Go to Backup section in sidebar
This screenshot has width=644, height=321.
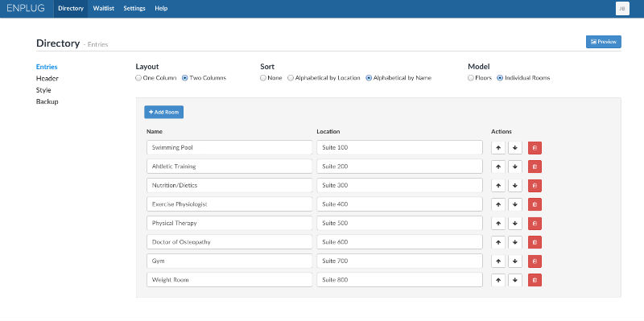coord(47,101)
